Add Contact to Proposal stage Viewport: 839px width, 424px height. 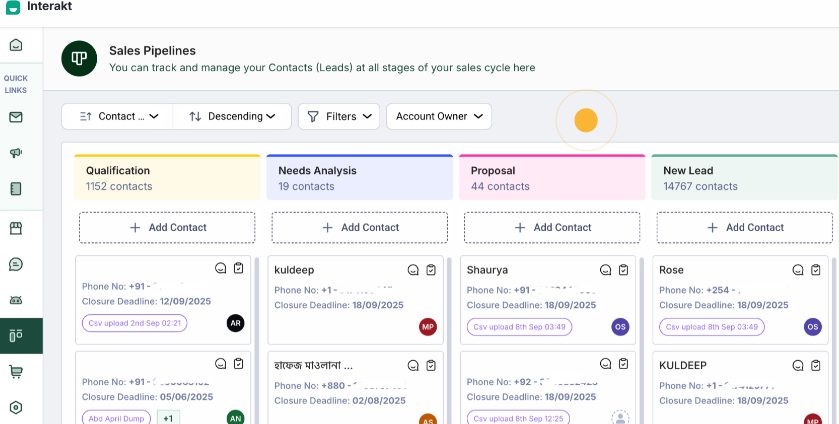(552, 228)
